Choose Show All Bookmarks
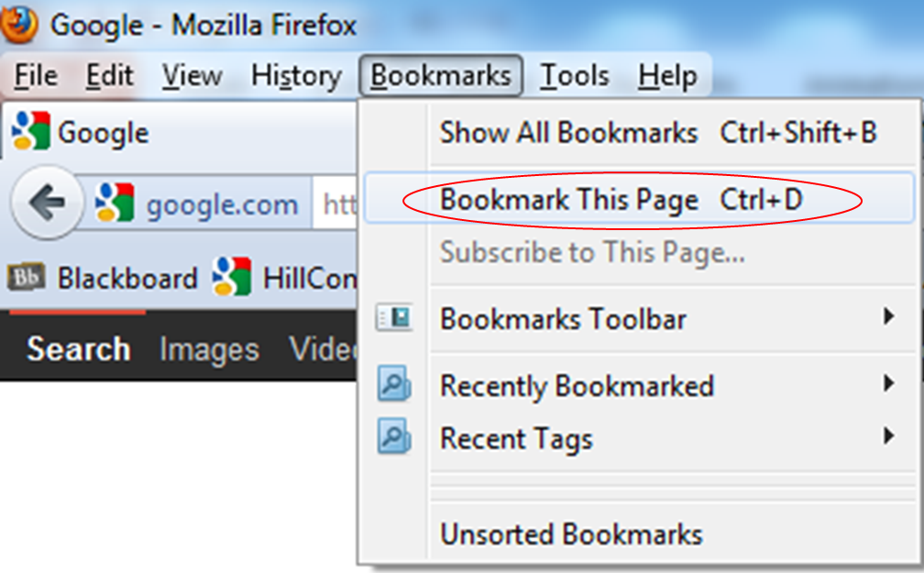 click(x=640, y=132)
